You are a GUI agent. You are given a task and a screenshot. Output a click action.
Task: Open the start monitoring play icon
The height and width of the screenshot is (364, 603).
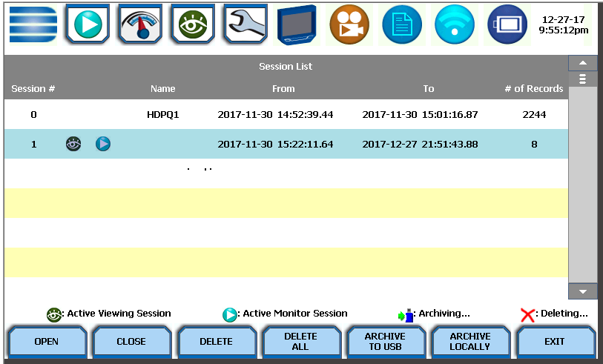(88, 25)
